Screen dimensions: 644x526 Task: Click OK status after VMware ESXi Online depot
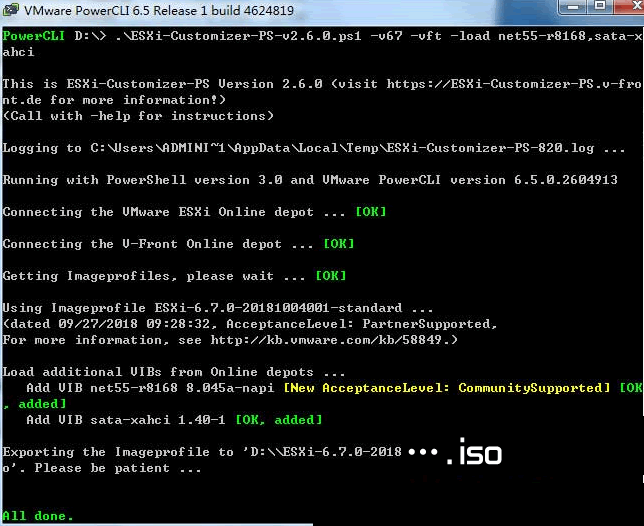click(x=371, y=212)
